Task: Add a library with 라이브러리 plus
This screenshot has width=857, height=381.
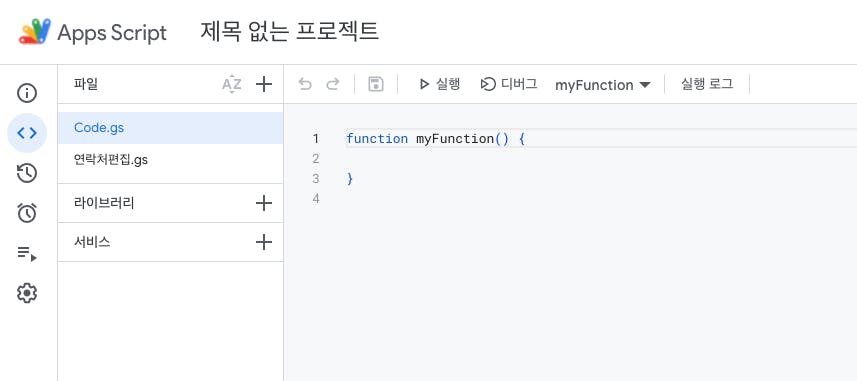Action: 264,203
